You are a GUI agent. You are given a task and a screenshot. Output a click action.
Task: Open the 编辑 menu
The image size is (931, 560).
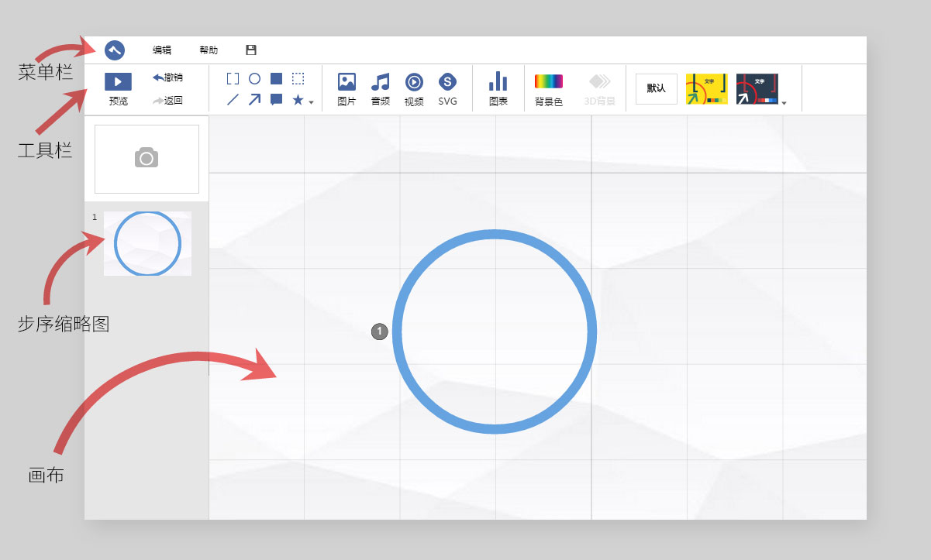click(162, 50)
